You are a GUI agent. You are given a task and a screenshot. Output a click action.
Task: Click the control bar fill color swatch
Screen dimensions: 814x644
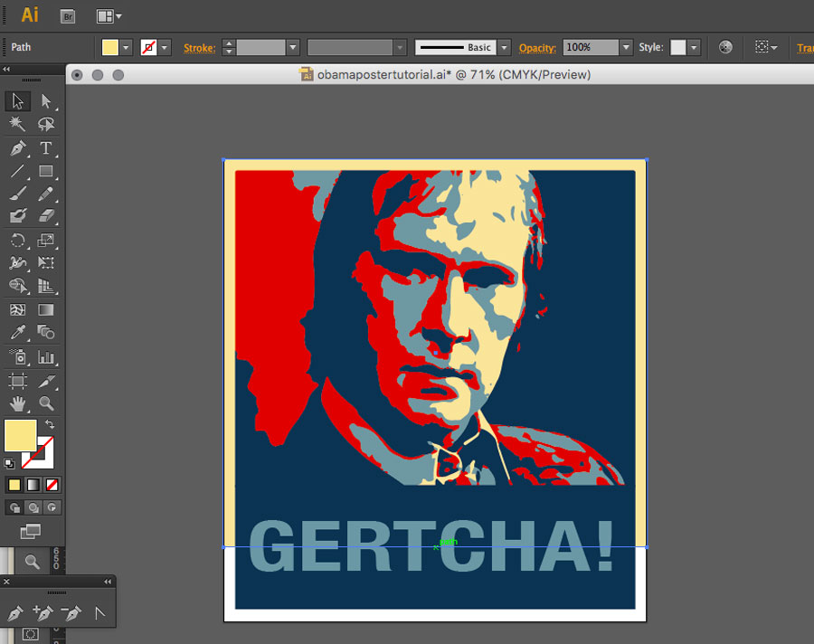(110, 47)
